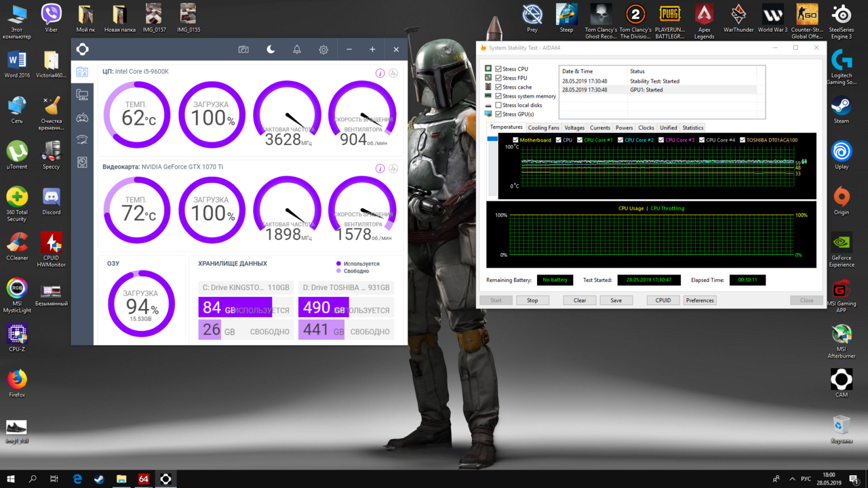Open CPUID from the AIDA64 window
The width and height of the screenshot is (868, 488).
[663, 300]
